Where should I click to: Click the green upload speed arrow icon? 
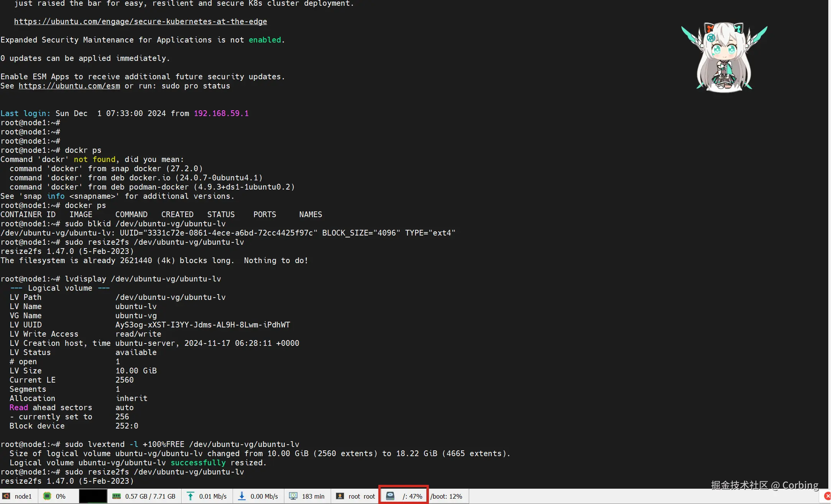click(191, 496)
